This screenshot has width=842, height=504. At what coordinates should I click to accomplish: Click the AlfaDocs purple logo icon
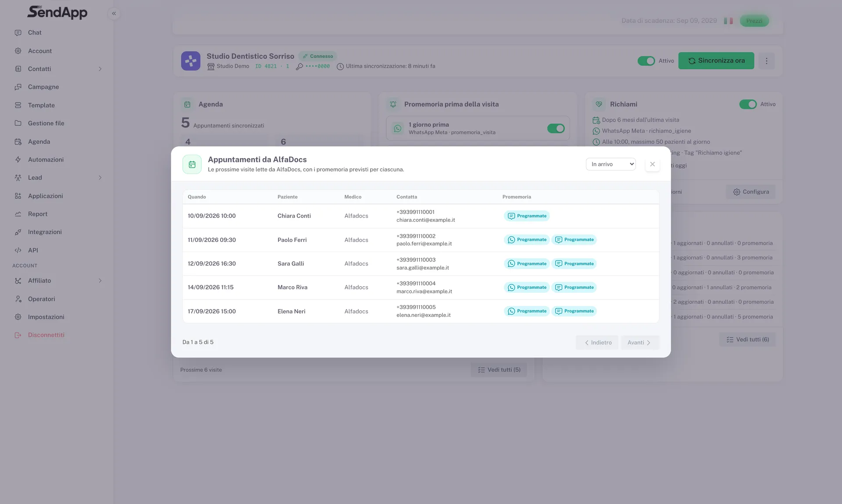191,61
